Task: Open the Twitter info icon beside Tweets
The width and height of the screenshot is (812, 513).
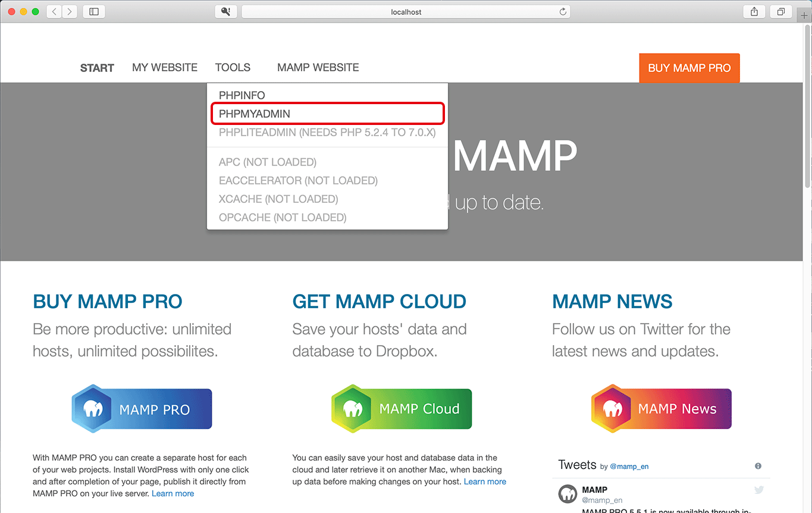Action: pos(758,466)
